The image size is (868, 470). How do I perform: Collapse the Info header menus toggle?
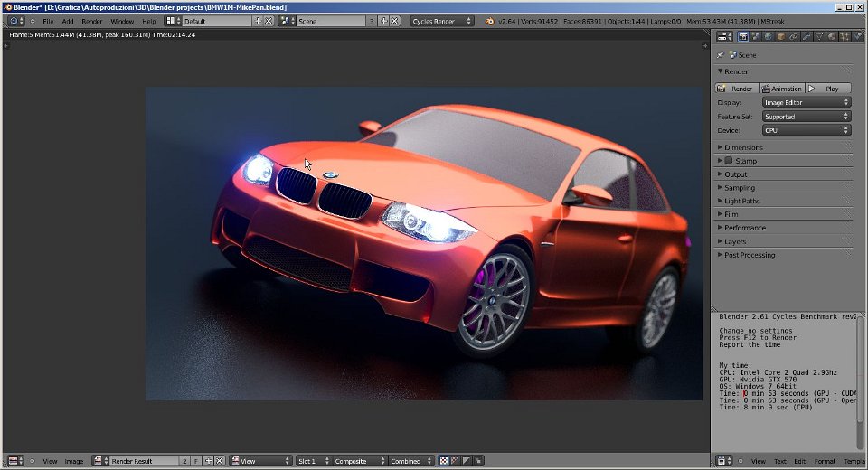click(x=33, y=21)
